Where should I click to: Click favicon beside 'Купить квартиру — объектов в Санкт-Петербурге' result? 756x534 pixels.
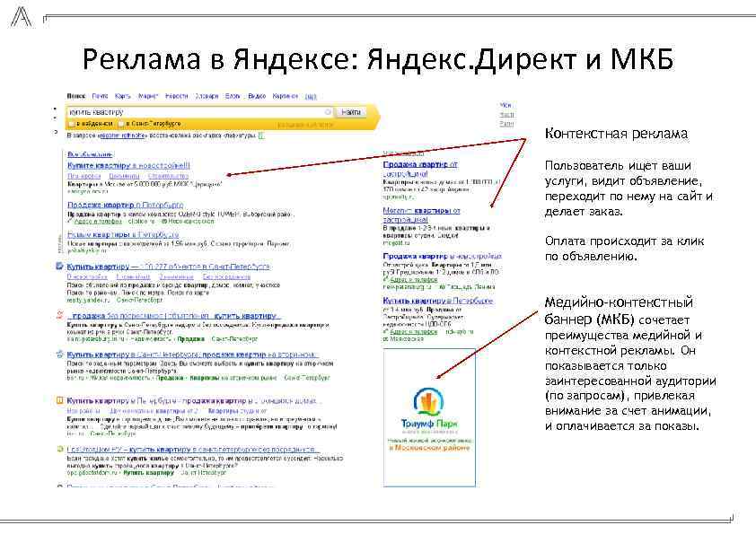[60, 266]
